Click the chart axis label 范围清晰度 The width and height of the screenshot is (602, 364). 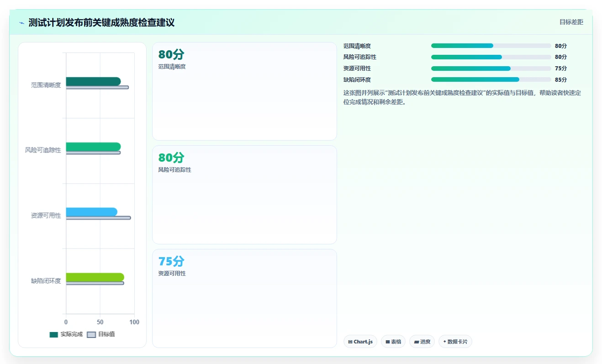pos(46,85)
